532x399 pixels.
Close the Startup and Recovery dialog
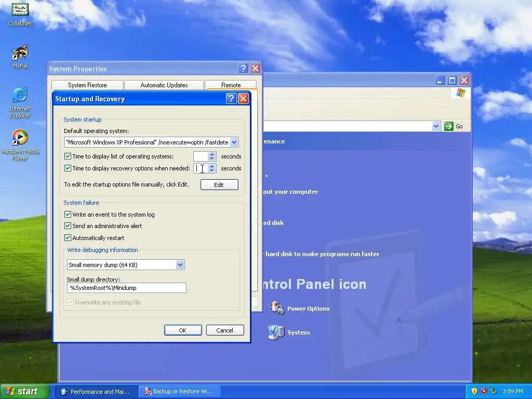point(243,99)
